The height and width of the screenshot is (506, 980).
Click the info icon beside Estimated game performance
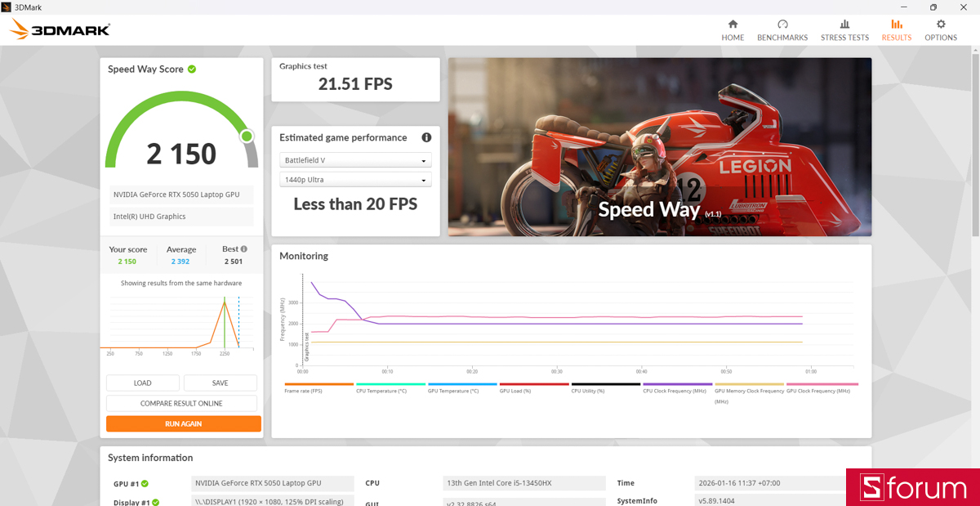click(426, 137)
